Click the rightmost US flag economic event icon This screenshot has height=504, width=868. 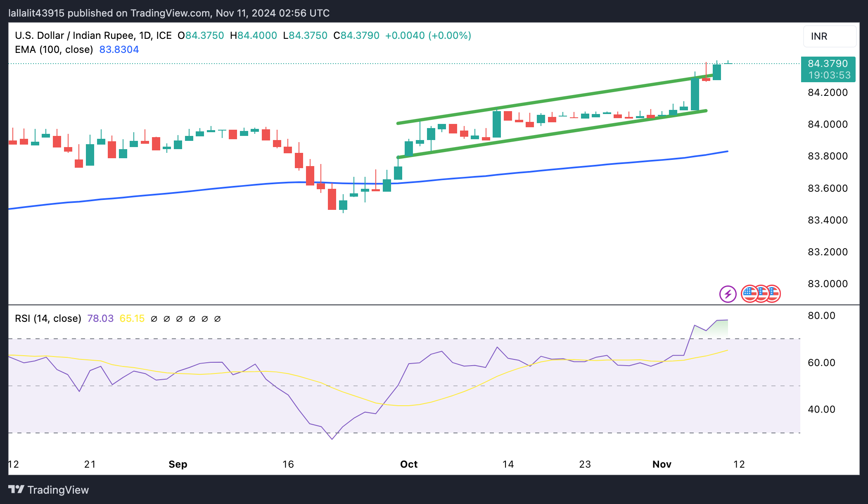tap(774, 294)
